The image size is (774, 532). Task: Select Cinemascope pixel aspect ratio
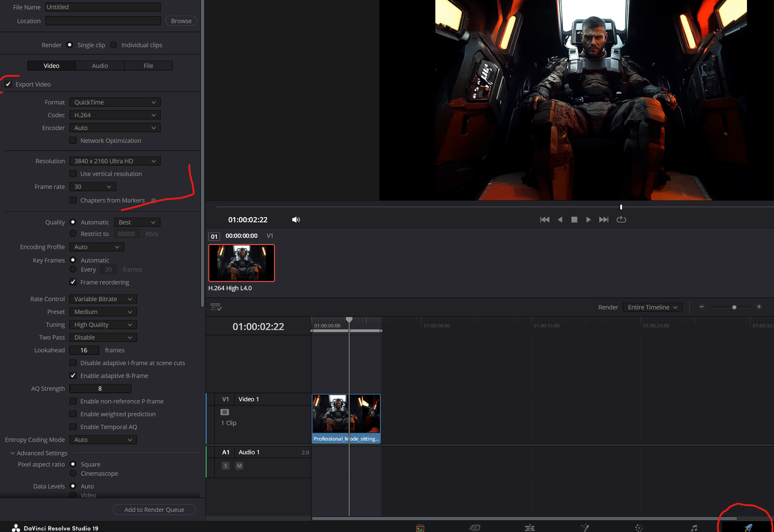73,473
